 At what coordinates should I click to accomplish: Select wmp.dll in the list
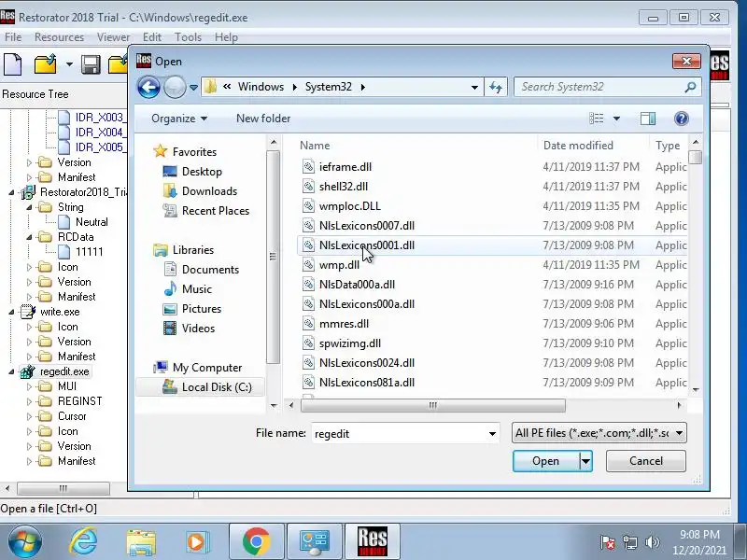coord(339,265)
